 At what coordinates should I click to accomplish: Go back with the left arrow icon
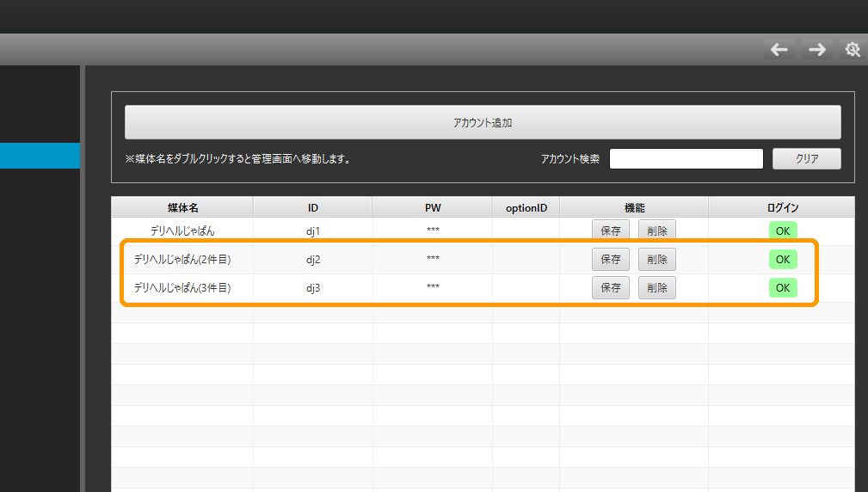779,50
